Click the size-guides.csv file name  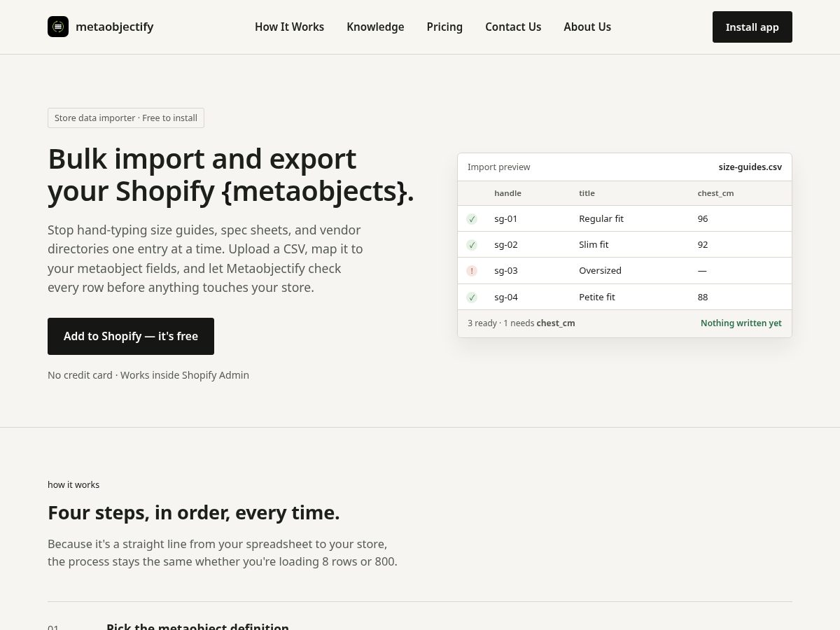[750, 167]
